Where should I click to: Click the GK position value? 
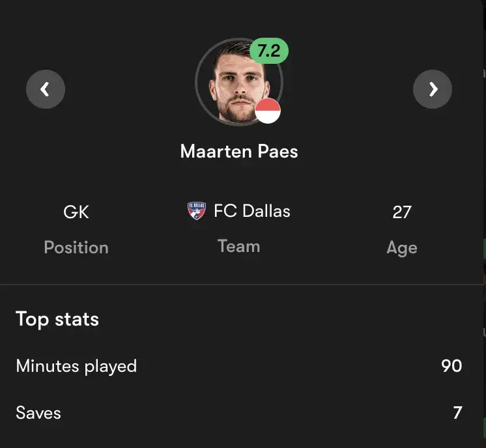coord(76,212)
